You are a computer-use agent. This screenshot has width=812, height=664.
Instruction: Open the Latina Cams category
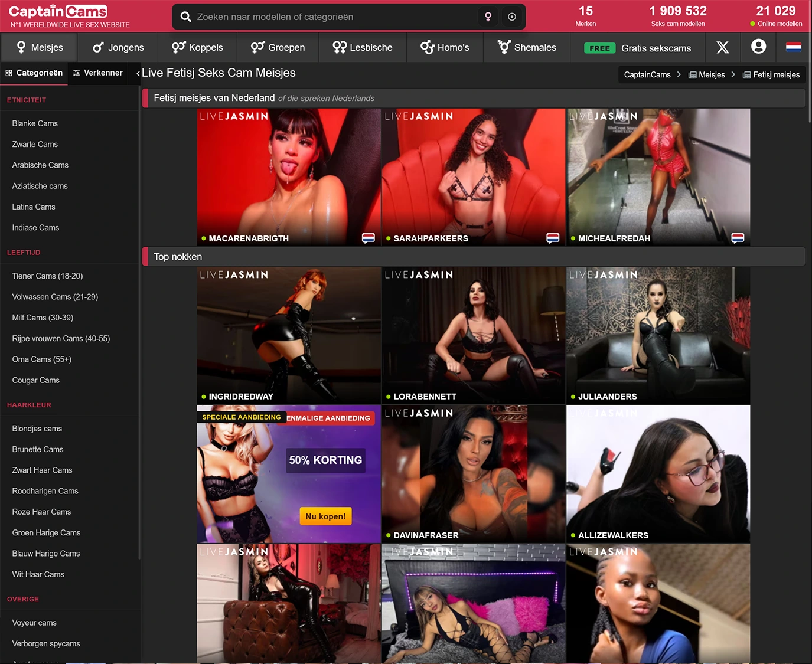coord(34,207)
